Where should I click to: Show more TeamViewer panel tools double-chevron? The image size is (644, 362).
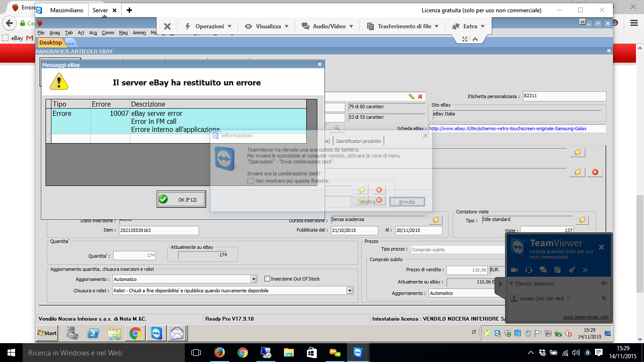[x=585, y=270]
